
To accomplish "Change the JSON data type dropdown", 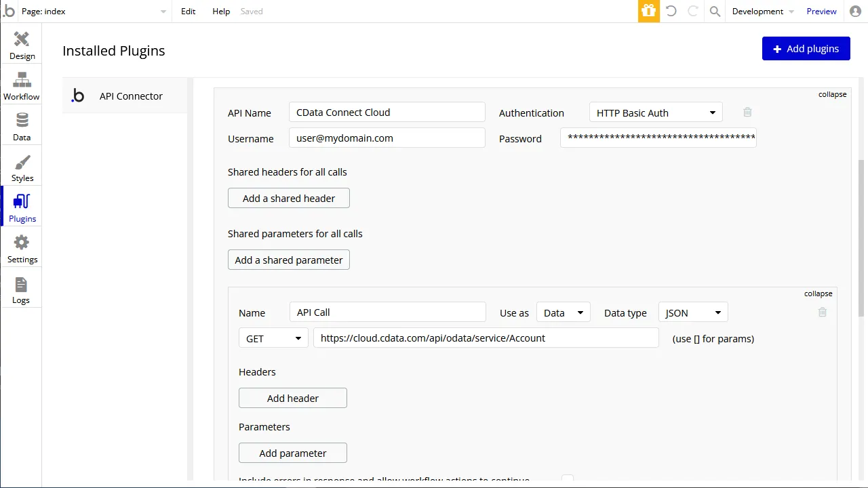I will tap(692, 312).
